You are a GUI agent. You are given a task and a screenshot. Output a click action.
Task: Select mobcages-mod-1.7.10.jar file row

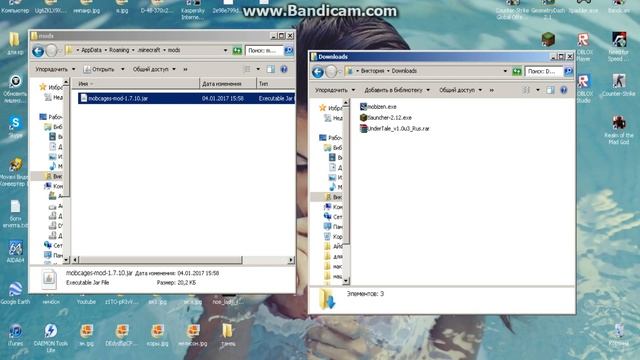186,98
